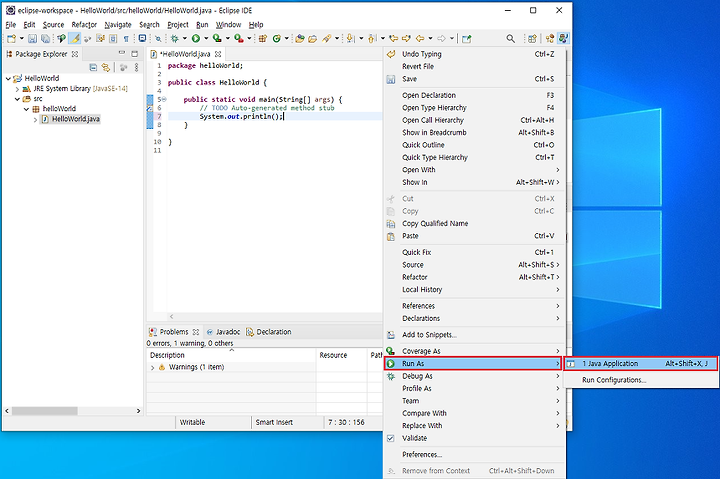This screenshot has width=720, height=479.
Task: Switch to the Declaration tab
Action: click(269, 332)
